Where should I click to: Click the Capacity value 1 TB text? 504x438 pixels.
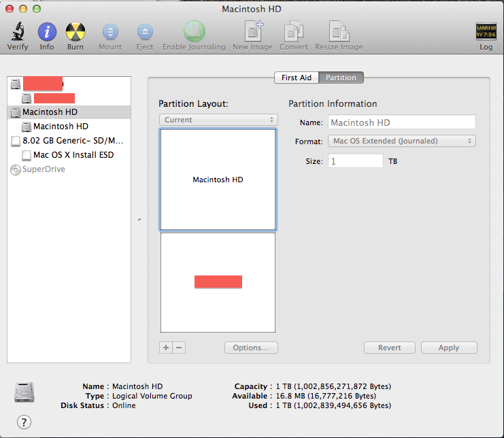333,386
